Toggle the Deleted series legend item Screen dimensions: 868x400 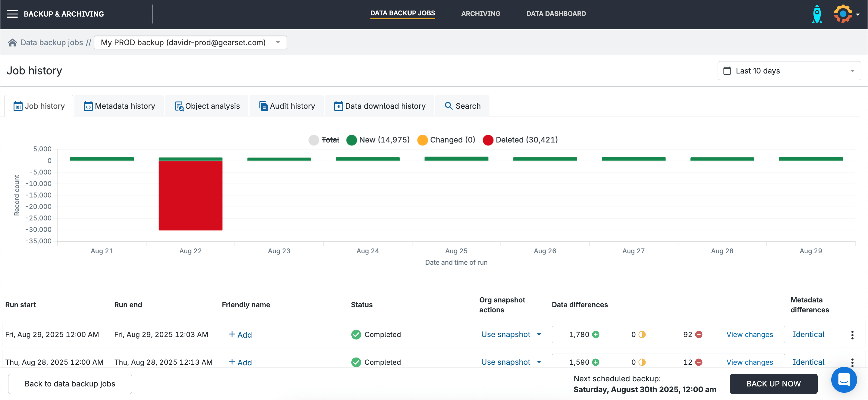coord(520,140)
